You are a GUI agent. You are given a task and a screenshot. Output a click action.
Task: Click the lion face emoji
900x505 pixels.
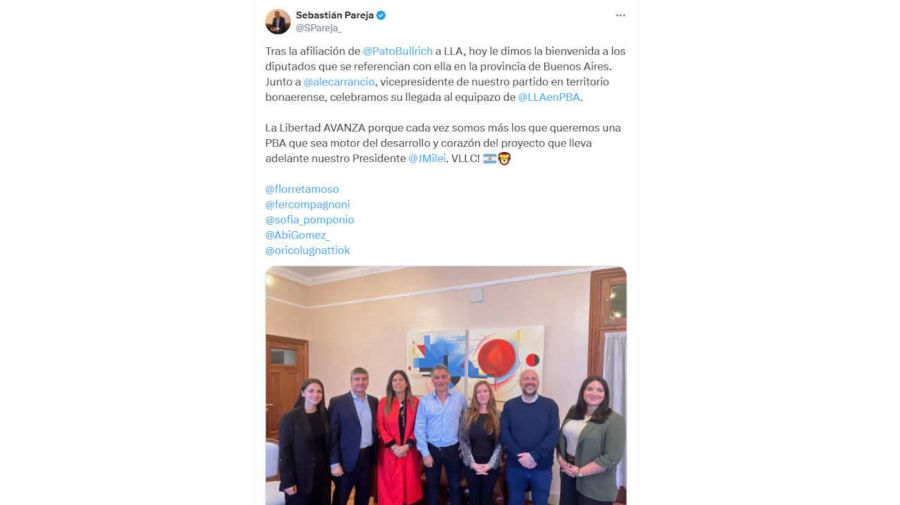[x=504, y=158]
